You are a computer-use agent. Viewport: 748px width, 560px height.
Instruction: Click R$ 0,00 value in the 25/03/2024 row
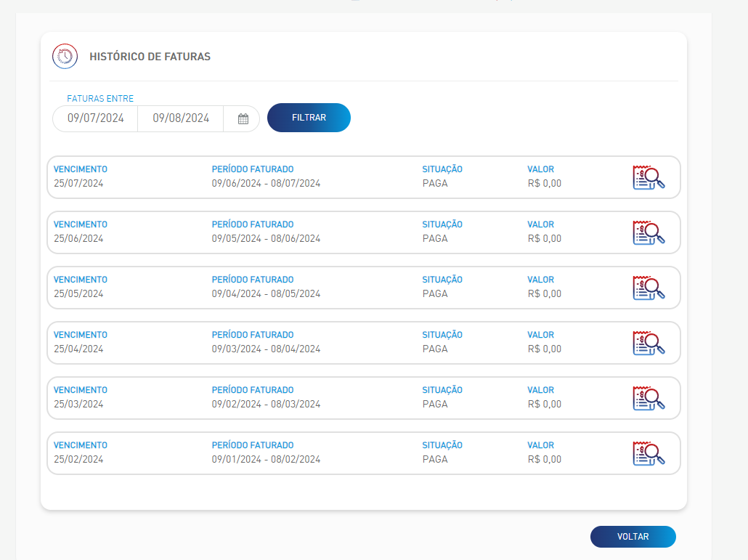point(545,405)
